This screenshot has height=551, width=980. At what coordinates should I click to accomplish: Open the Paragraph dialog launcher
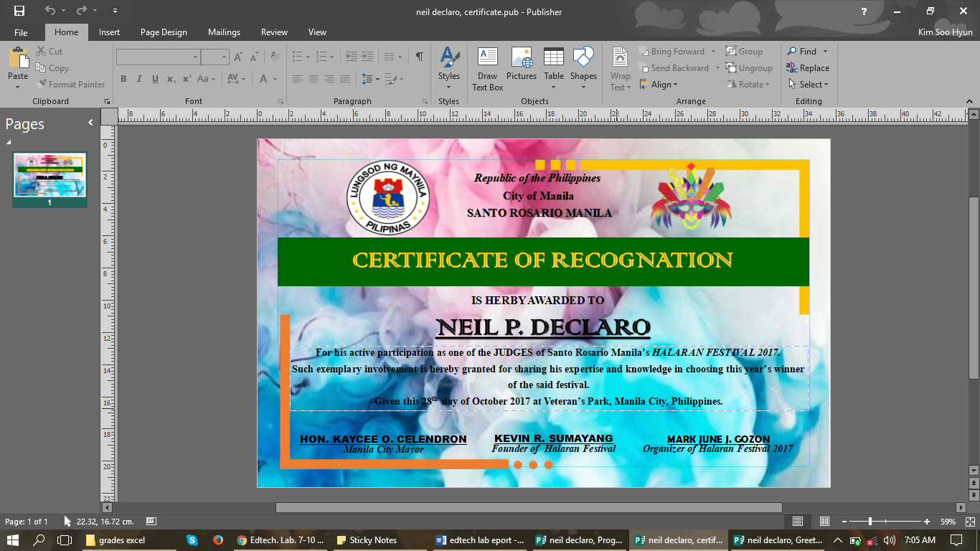426,101
